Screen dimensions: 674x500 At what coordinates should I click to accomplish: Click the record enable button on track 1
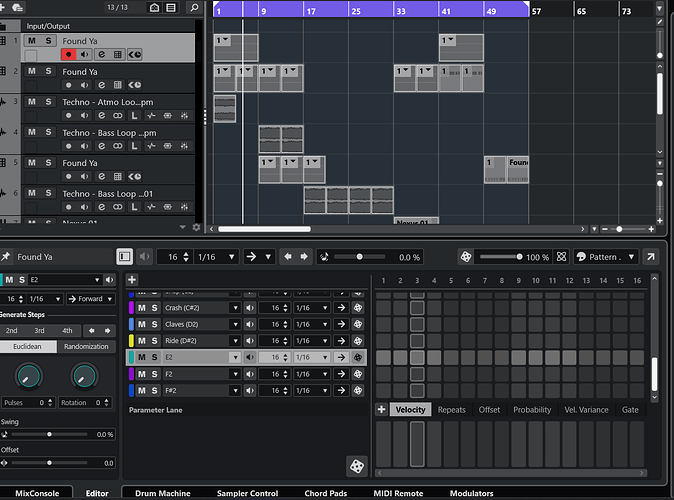(68, 55)
